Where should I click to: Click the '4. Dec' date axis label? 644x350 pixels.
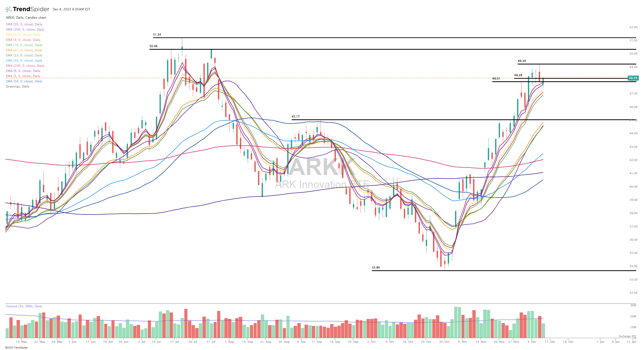pos(532,342)
